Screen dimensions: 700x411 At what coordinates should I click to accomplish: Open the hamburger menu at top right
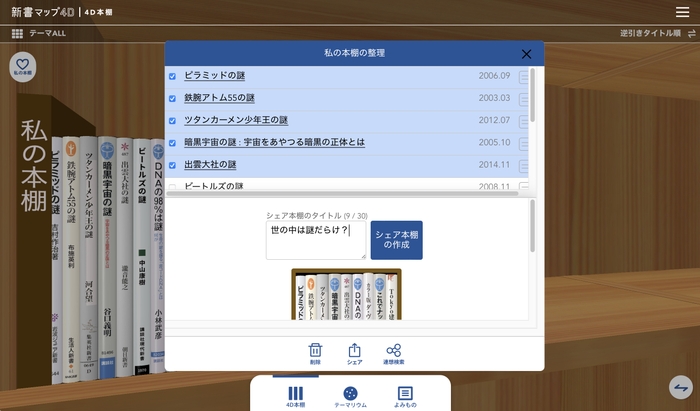point(682,12)
